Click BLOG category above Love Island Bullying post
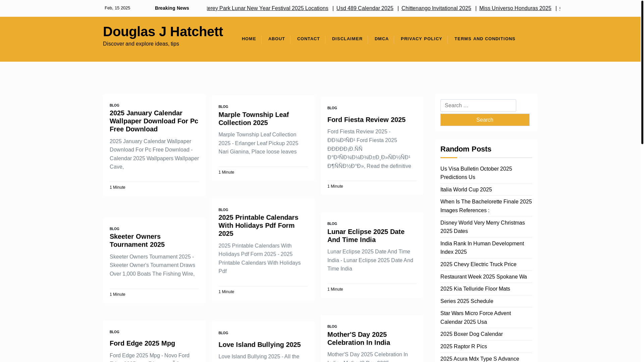This screenshot has height=362, width=644. click(x=223, y=333)
